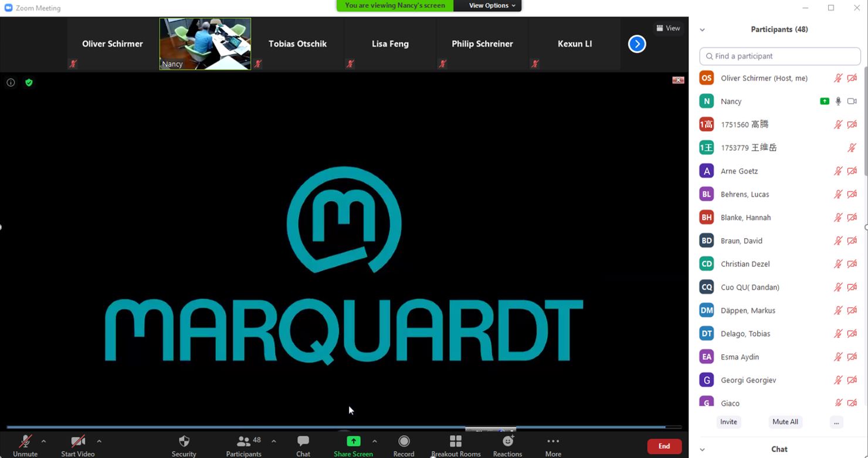Select Oliver Schirmer's video tile
This screenshot has width=868, height=458.
113,44
